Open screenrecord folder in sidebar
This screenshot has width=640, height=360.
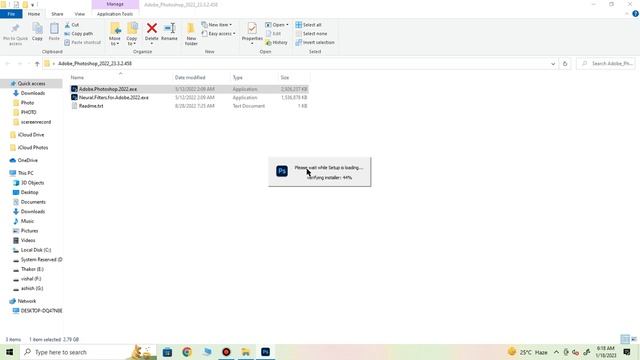[36, 122]
